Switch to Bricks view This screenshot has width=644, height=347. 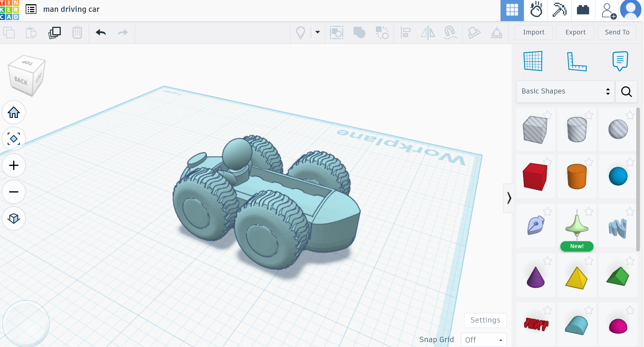click(x=583, y=10)
